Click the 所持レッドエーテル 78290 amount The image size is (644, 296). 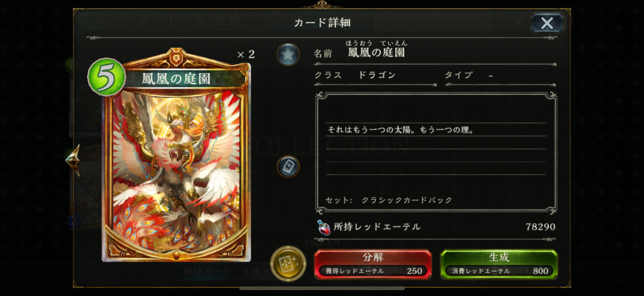(540, 227)
